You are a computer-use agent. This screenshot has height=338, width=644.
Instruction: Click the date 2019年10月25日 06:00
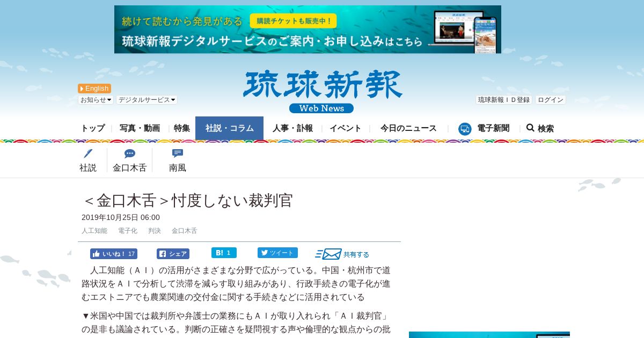pos(121,217)
